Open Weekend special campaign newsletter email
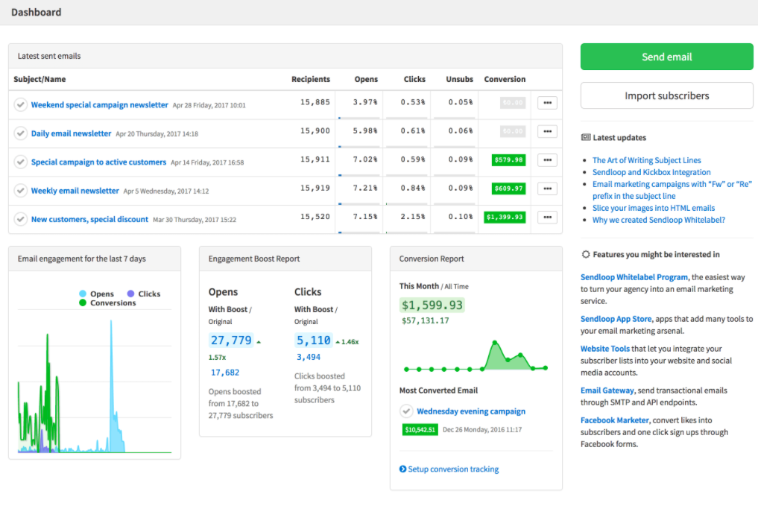Image resolution: width=758 pixels, height=532 pixels. 100,105
